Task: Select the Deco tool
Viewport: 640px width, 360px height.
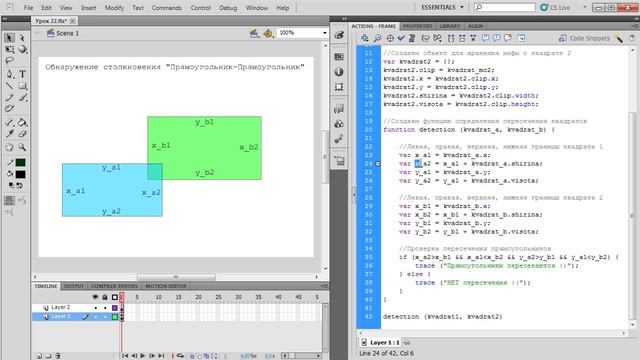Action: pos(9,109)
